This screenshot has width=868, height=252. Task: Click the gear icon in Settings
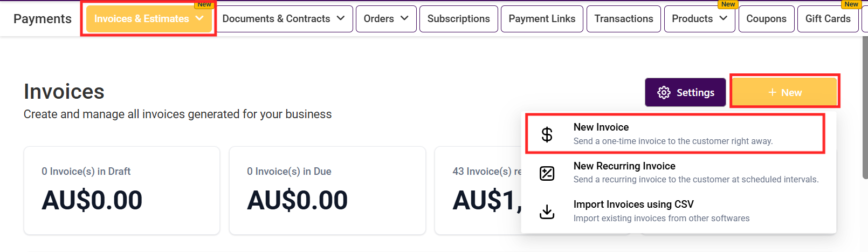point(664,93)
